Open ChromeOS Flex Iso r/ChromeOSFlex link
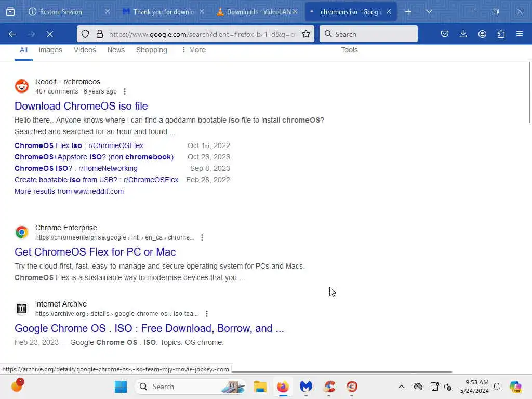This screenshot has height=399, width=532. click(79, 145)
